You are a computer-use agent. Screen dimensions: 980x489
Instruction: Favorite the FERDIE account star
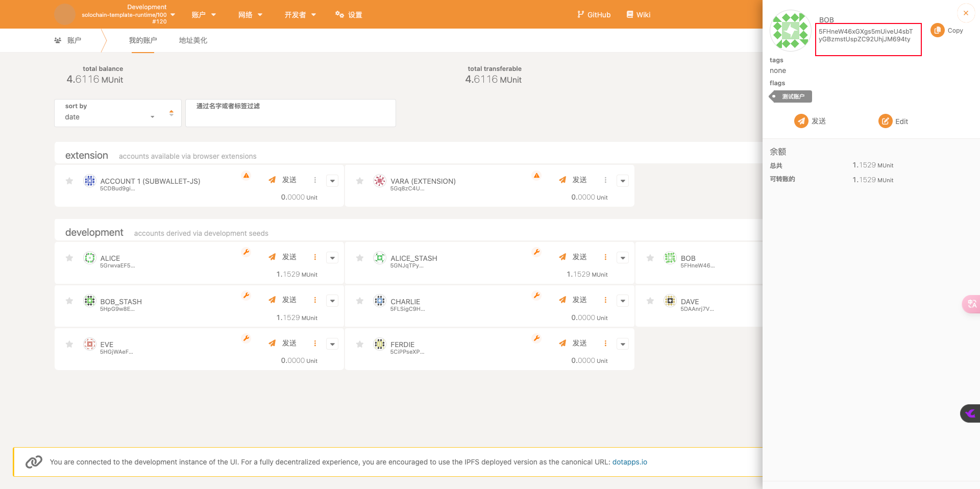click(360, 345)
